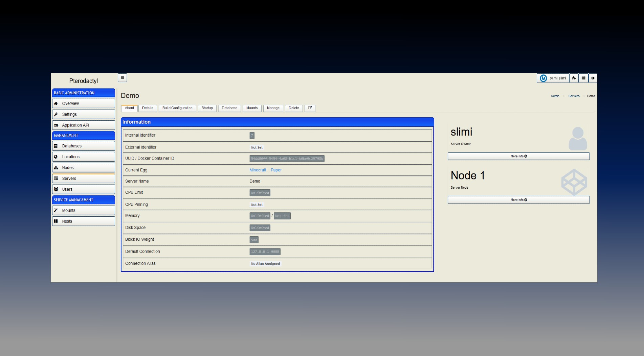Click the puzzle-piece icon in the top bar
644x356 pixels.
click(574, 78)
